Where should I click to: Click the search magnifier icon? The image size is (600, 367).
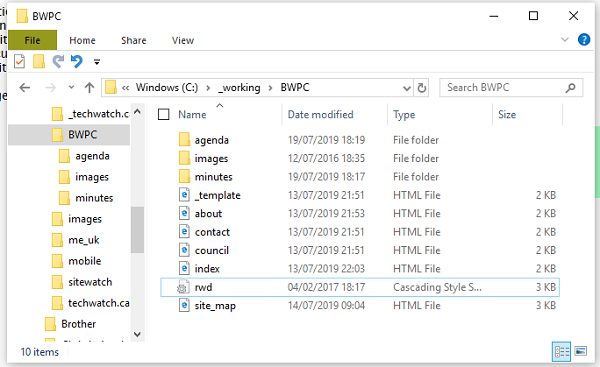[570, 88]
